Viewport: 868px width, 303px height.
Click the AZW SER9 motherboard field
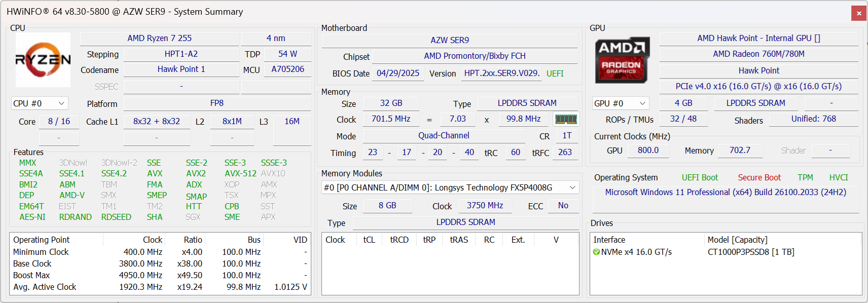[x=450, y=40]
